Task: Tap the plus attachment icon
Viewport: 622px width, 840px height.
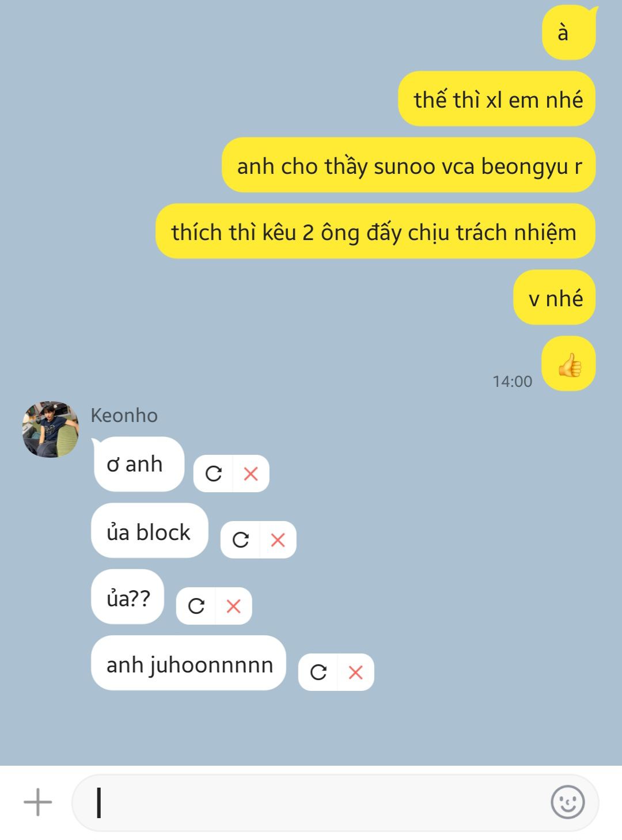Action: tap(38, 802)
